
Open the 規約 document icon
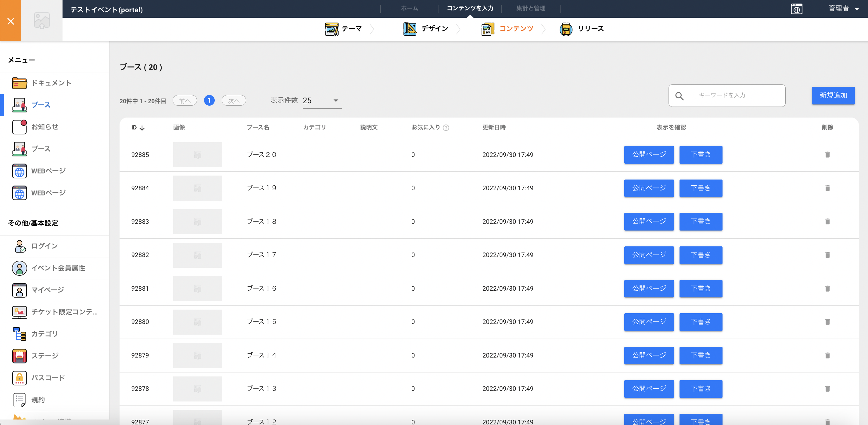coord(20,400)
